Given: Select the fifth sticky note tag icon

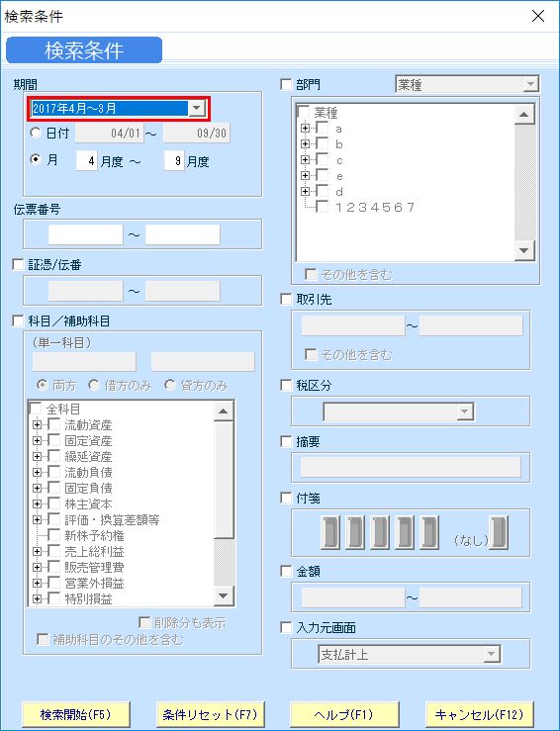Looking at the screenshot, I should click(x=429, y=532).
